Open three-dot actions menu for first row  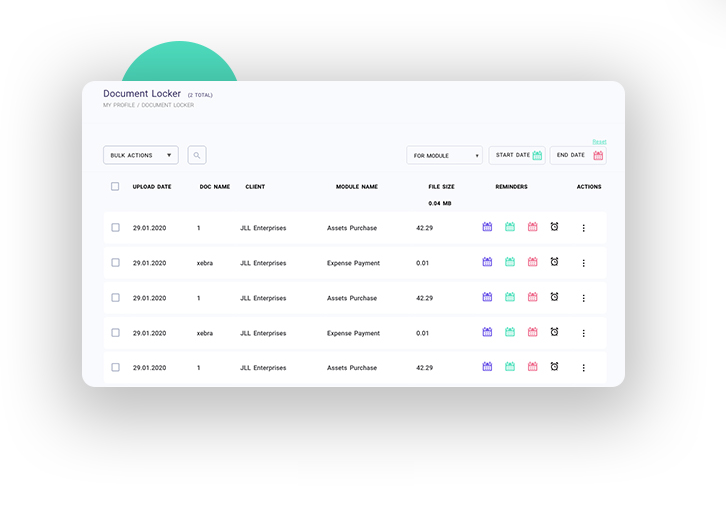[583, 228]
